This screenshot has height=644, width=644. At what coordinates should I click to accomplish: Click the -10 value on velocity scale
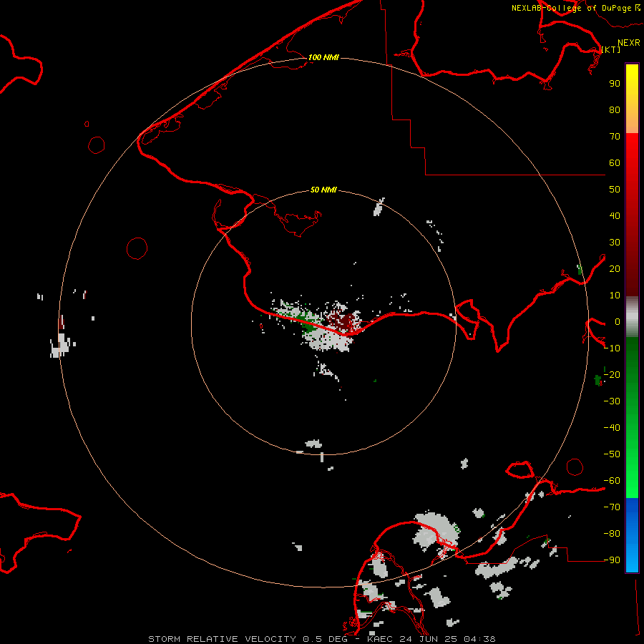612,348
